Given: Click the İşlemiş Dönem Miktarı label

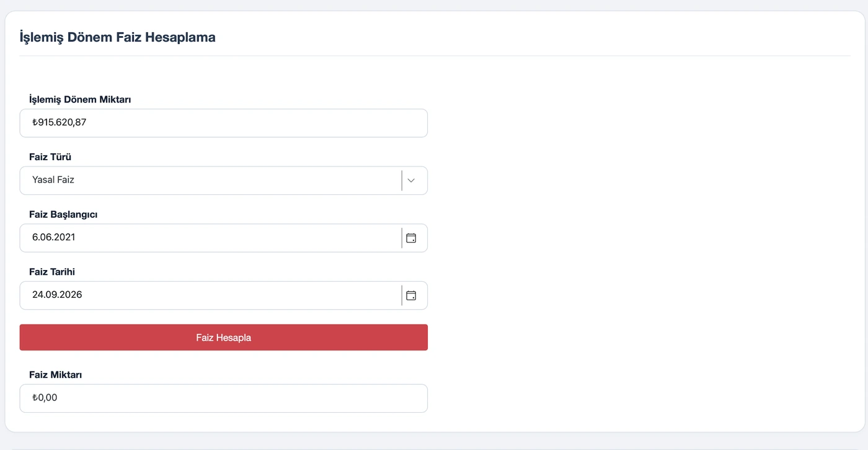Looking at the screenshot, I should click(x=80, y=99).
